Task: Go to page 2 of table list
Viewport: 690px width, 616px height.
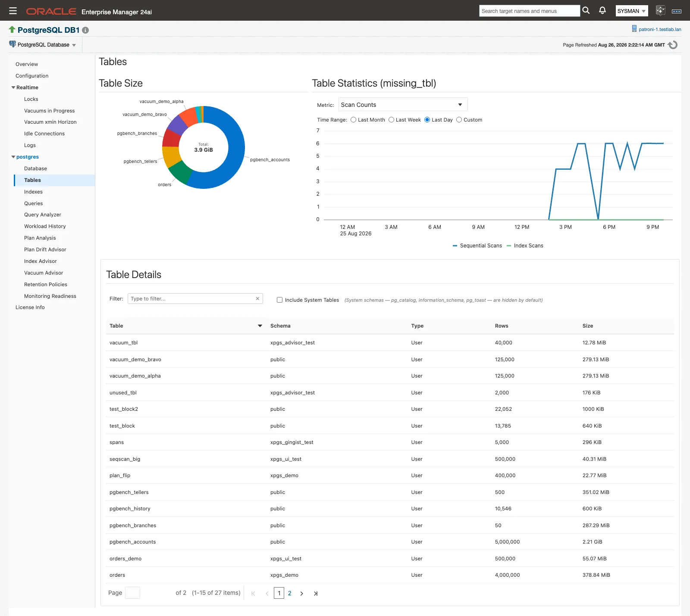Action: coord(290,594)
